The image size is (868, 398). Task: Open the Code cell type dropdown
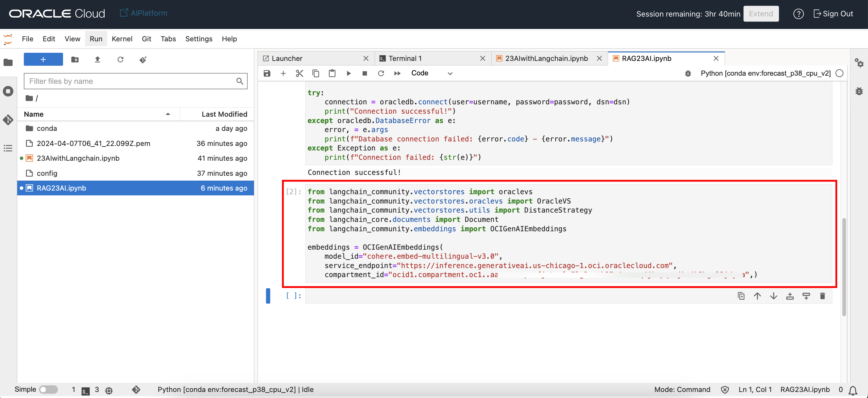(x=431, y=73)
